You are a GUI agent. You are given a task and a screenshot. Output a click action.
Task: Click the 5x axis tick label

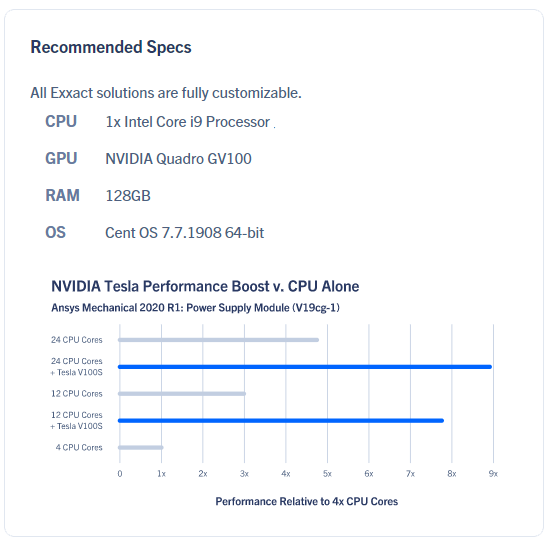[327, 473]
